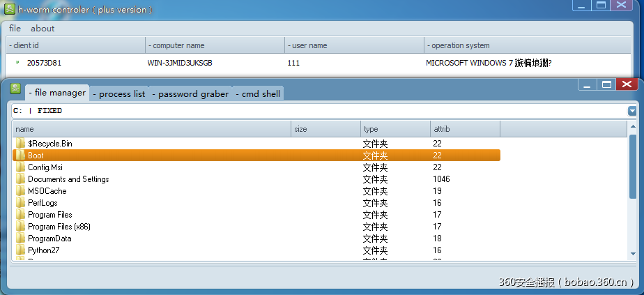Maximize the h-worm controller main window
This screenshot has height=295, width=644.
point(601,5)
